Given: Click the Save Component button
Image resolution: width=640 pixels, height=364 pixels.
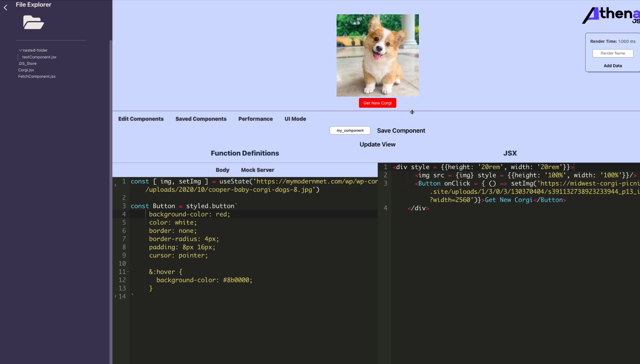Looking at the screenshot, I should (401, 130).
